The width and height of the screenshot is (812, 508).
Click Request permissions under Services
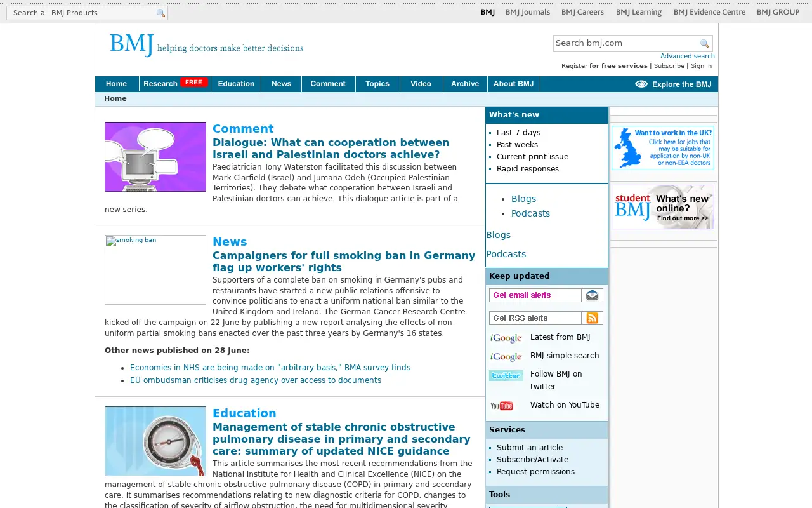(535, 472)
